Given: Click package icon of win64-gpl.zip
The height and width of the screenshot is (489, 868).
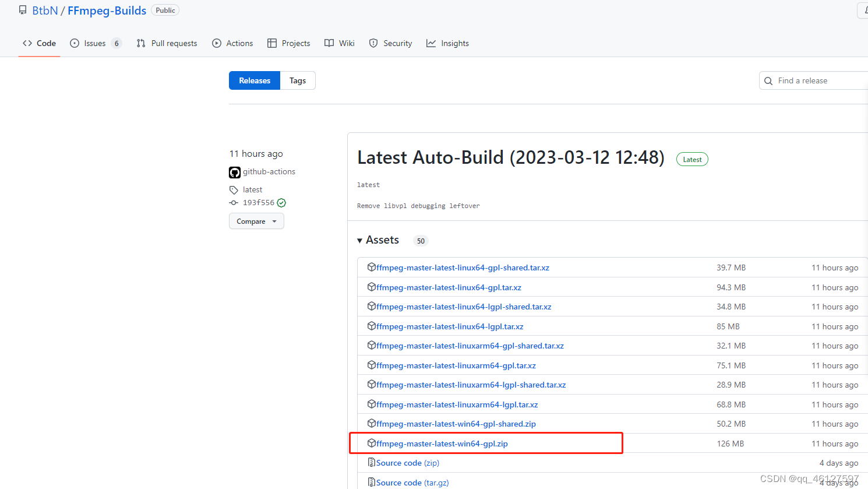Looking at the screenshot, I should 372,443.
